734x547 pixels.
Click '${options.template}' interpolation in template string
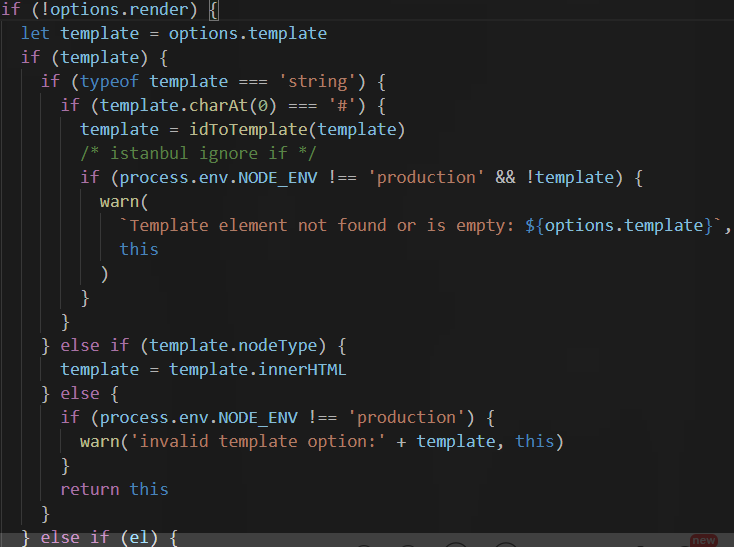[618, 226]
